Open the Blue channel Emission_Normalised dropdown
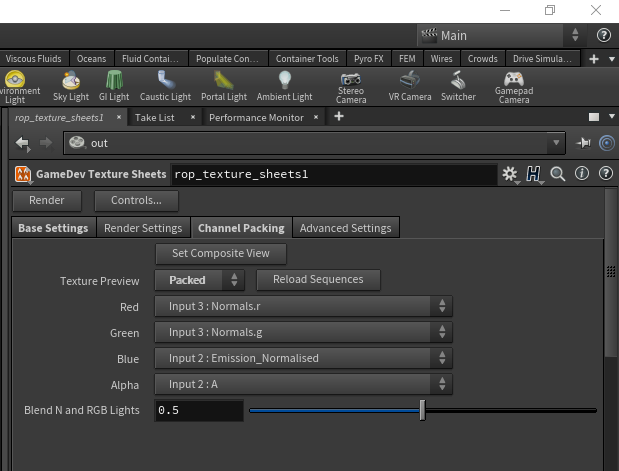The width and height of the screenshot is (619, 471). coord(303,358)
